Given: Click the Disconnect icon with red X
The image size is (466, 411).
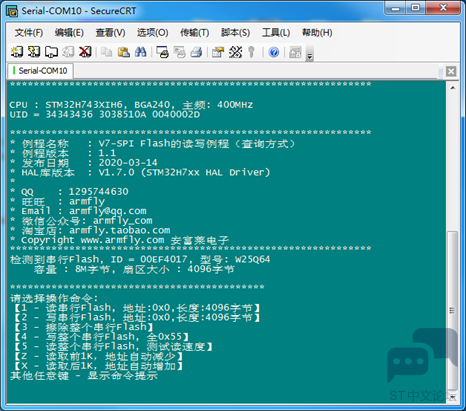Looking at the screenshot, I should (85, 52).
